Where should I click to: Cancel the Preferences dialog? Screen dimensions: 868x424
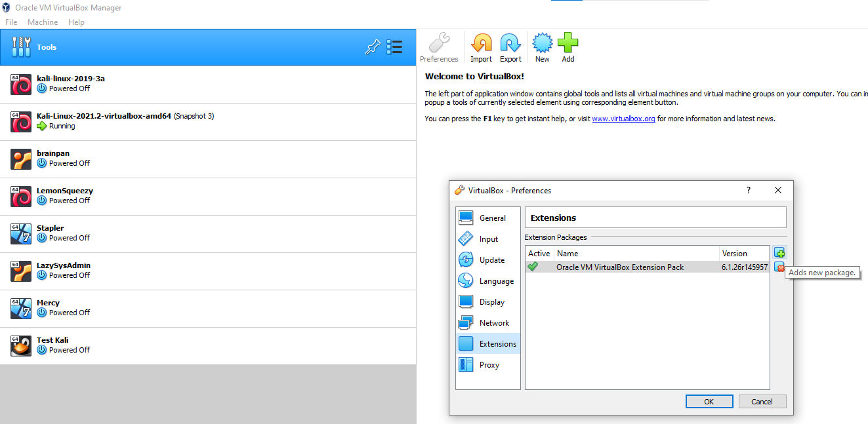point(762,402)
